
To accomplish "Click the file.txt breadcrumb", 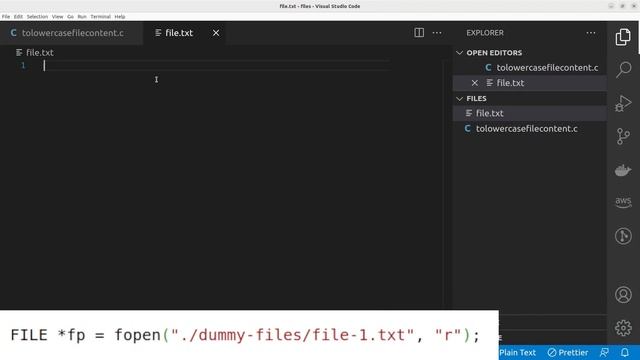I will click(x=35, y=53).
